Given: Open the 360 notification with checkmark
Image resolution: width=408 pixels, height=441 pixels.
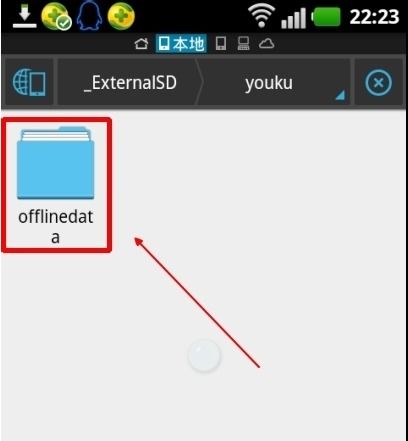Looking at the screenshot, I should coord(56,17).
